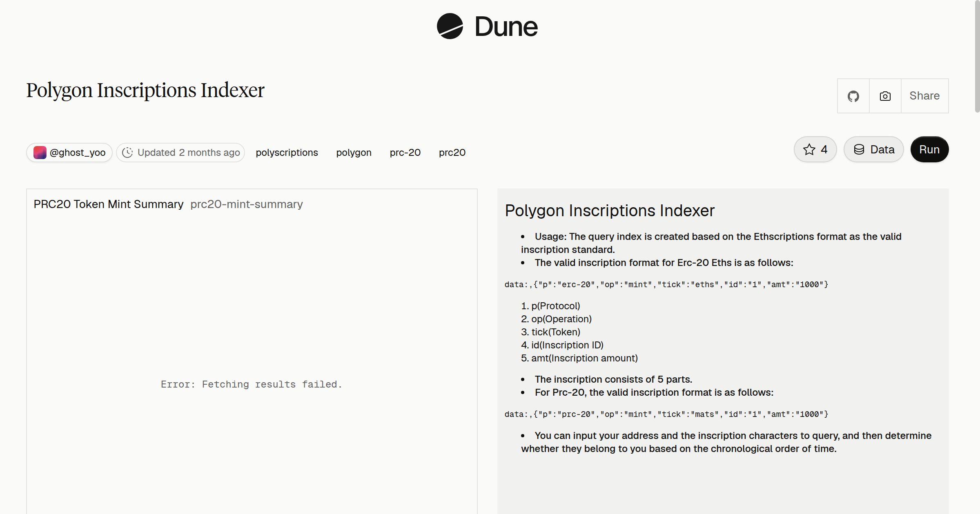Click the Polygon Inscriptions Indexer page title
Screen dimensions: 980x514
[145, 90]
